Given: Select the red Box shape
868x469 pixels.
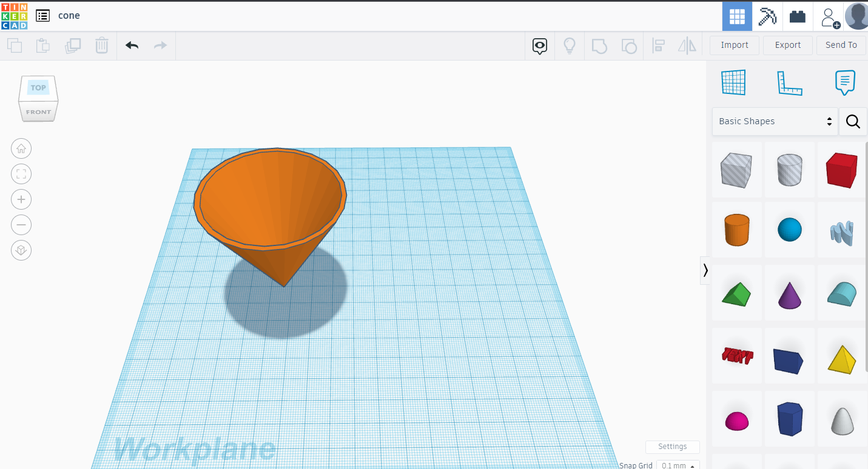Looking at the screenshot, I should 842,170.
